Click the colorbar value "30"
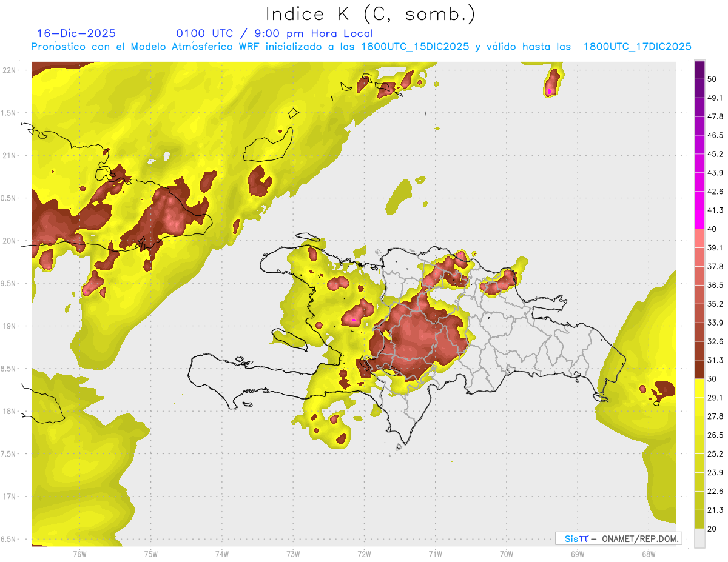Image resolution: width=728 pixels, height=562 pixels. [x=712, y=379]
